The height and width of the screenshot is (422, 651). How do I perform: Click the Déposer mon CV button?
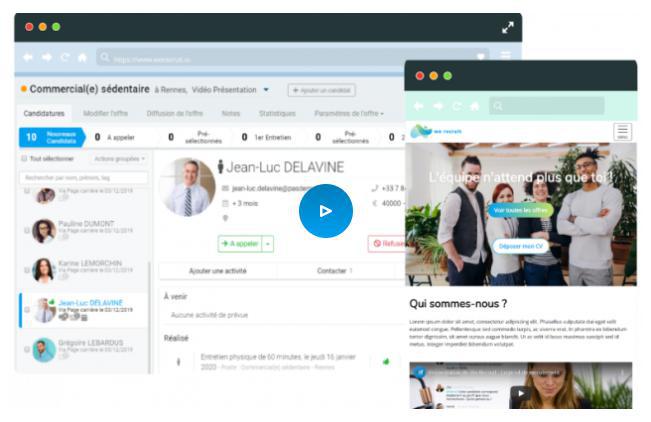tap(521, 246)
